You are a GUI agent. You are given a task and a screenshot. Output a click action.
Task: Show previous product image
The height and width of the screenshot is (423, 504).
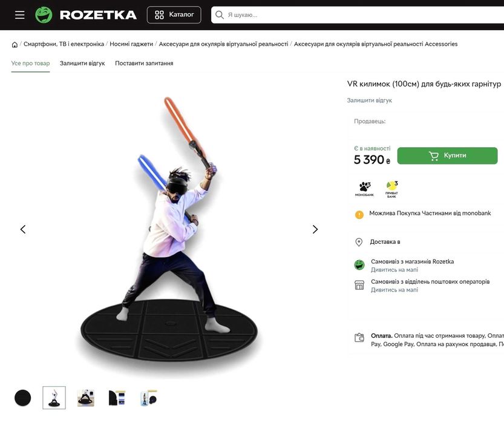[x=23, y=229]
